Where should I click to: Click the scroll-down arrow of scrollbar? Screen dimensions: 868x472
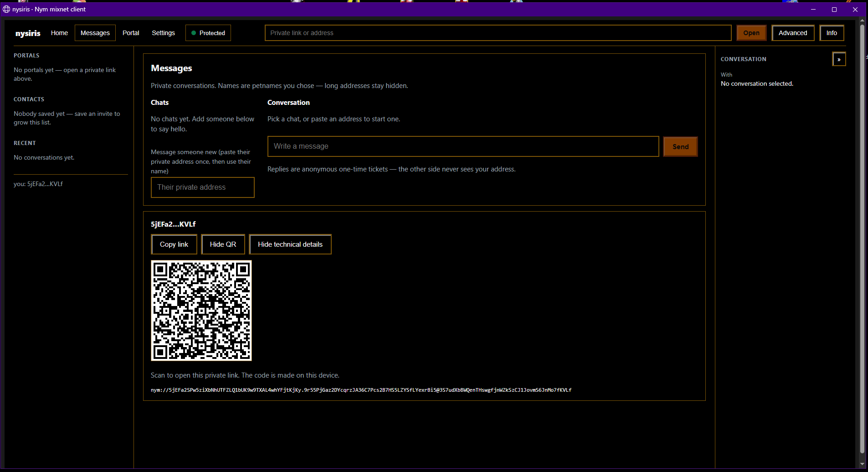click(862, 464)
